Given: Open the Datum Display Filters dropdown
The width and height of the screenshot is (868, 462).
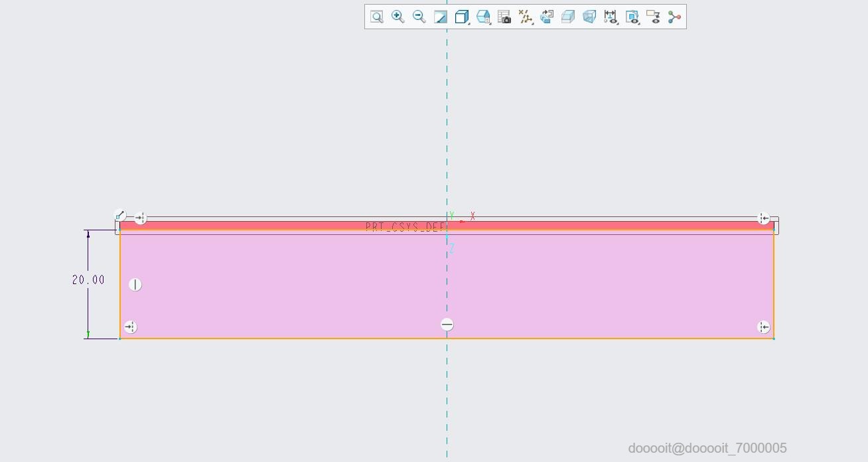Looking at the screenshot, I should tap(526, 17).
